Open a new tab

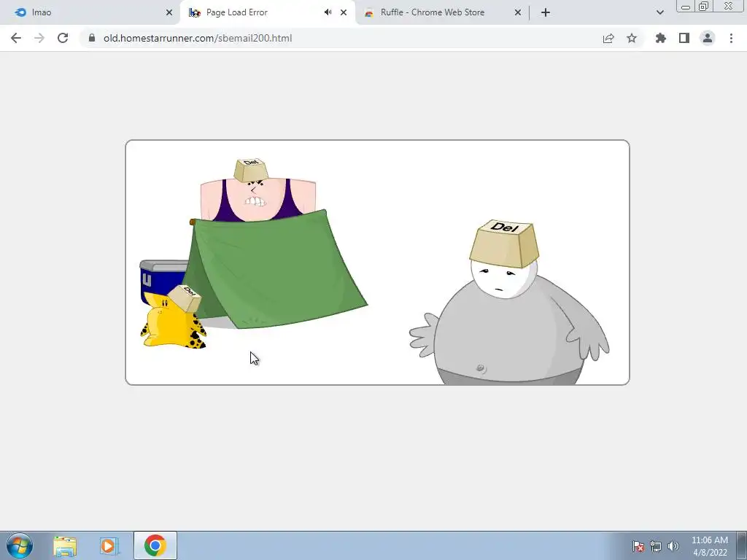546,12
